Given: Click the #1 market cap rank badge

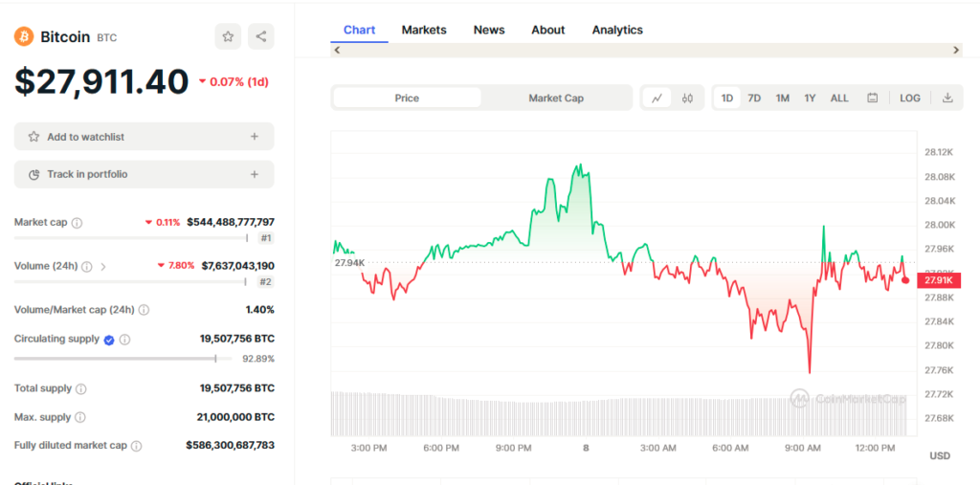Looking at the screenshot, I should point(266,238).
